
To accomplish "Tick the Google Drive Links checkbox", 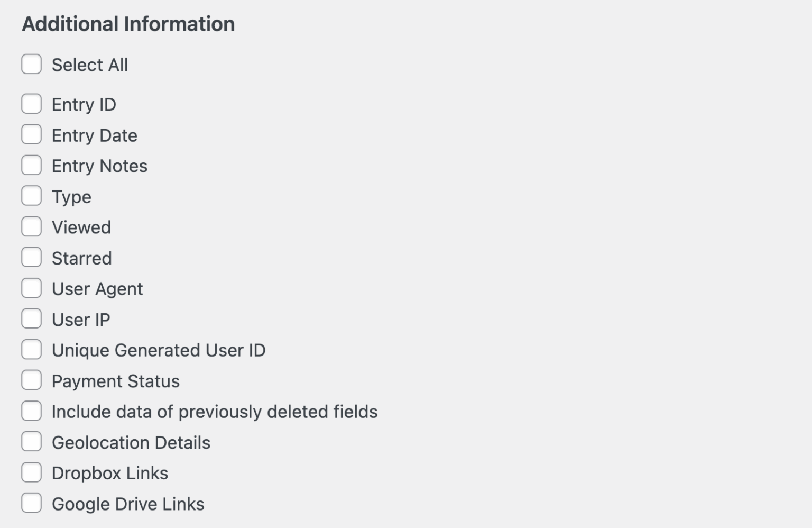I will [31, 503].
